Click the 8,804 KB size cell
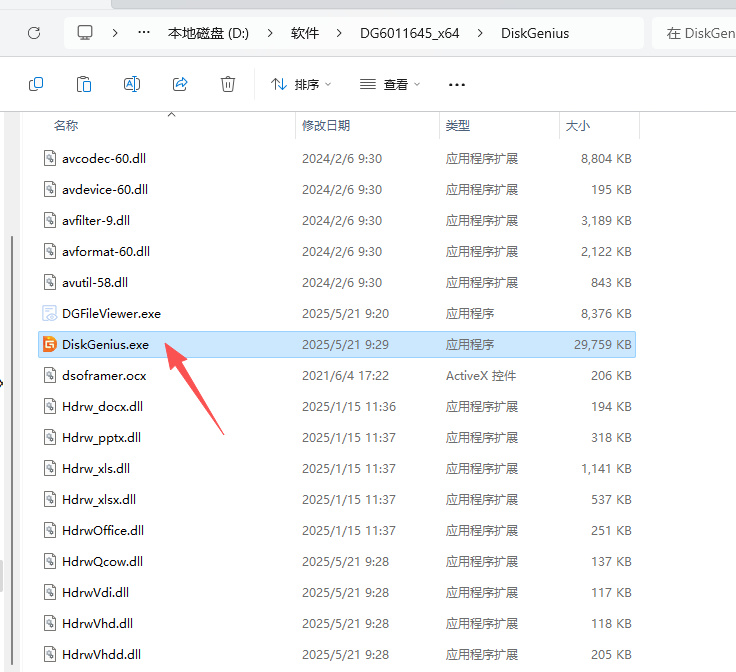The width and height of the screenshot is (736, 672). (x=606, y=159)
